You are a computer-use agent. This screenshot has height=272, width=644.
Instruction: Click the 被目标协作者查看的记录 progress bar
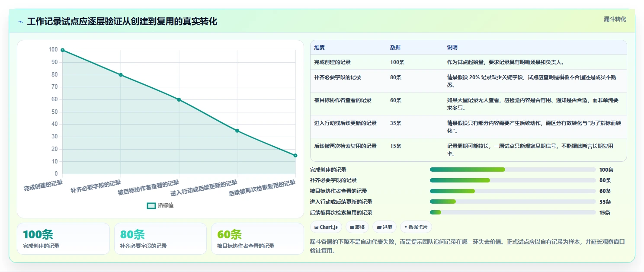tap(513, 191)
